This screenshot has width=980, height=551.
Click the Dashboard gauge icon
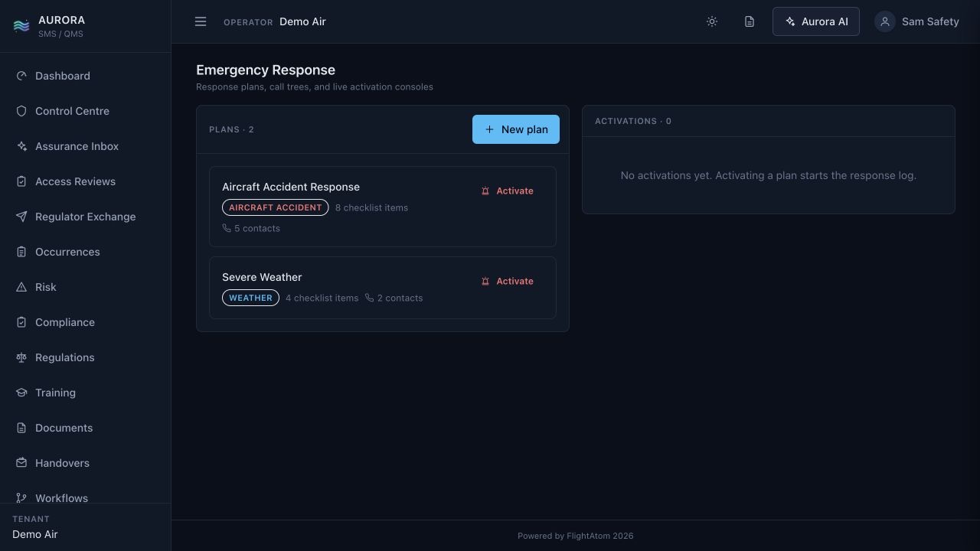(21, 76)
